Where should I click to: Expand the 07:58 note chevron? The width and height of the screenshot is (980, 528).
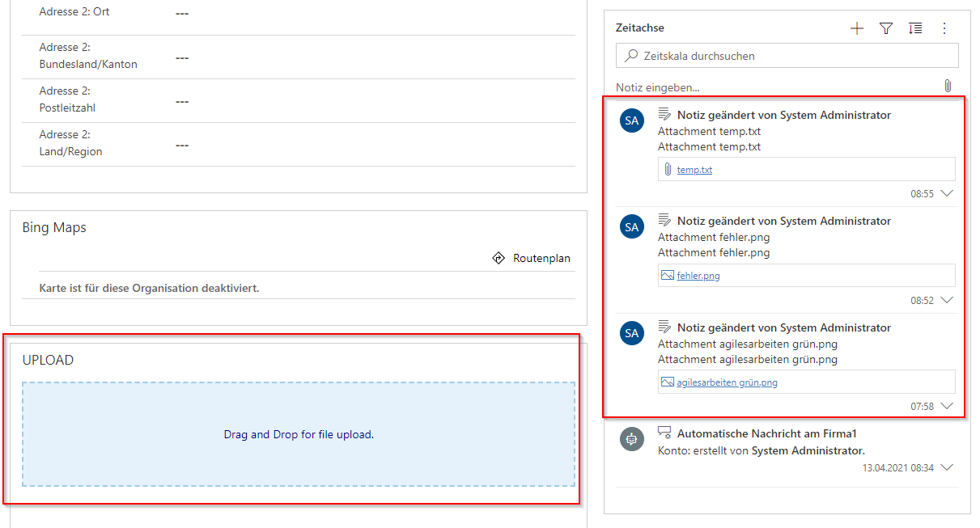[x=948, y=406]
